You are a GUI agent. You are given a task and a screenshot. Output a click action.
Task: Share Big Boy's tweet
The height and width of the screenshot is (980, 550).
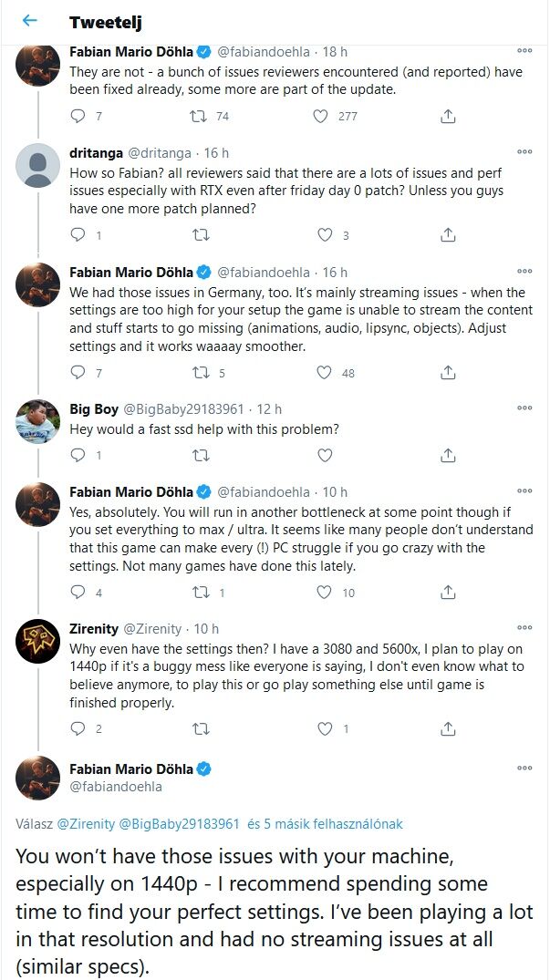click(x=448, y=455)
